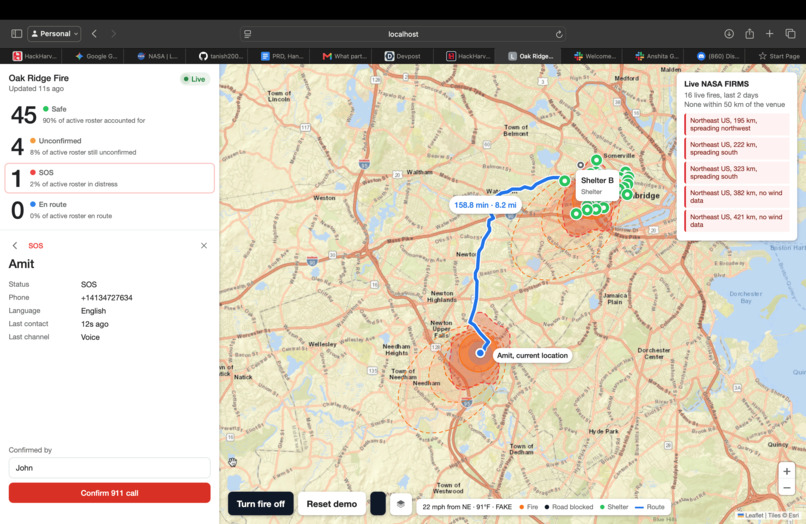The image size is (806, 524).
Task: Click the dark square button beside Reset demo
Action: point(378,504)
